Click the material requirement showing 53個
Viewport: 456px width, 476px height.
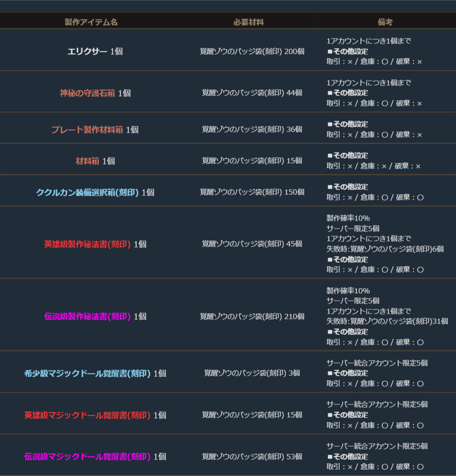[x=252, y=457]
